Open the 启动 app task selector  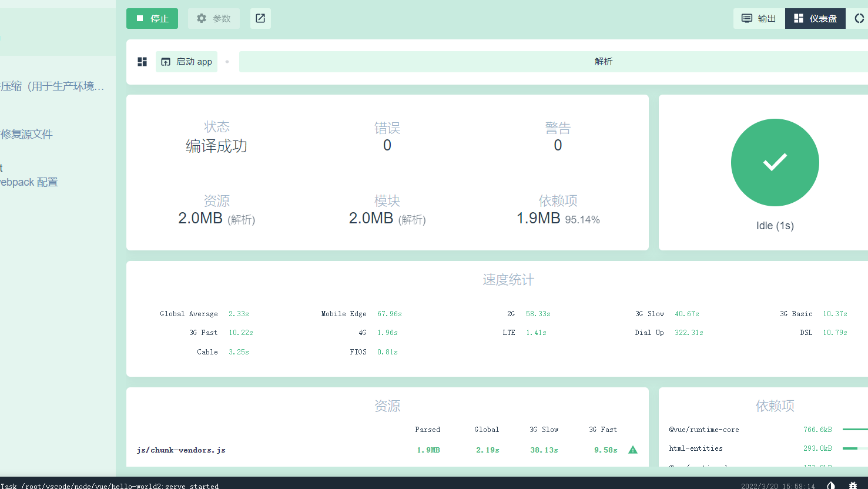pos(186,61)
